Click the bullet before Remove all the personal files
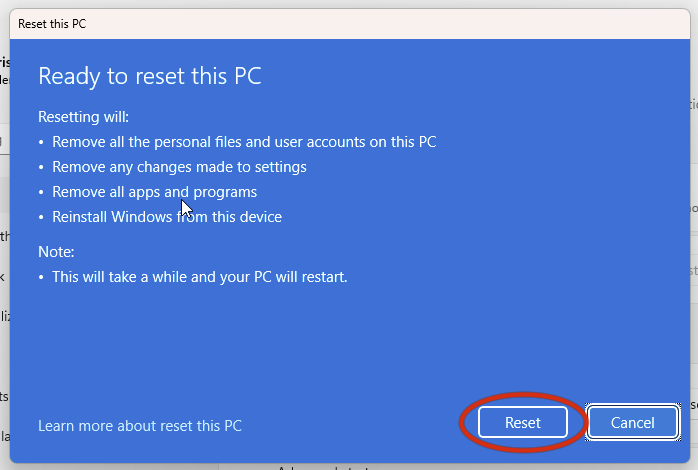The width and height of the screenshot is (698, 470). pyautogui.click(x=41, y=142)
